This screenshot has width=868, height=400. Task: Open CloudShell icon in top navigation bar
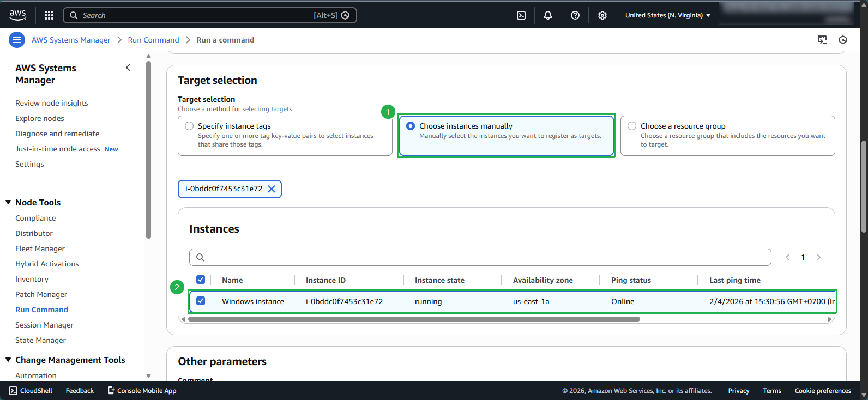click(521, 15)
